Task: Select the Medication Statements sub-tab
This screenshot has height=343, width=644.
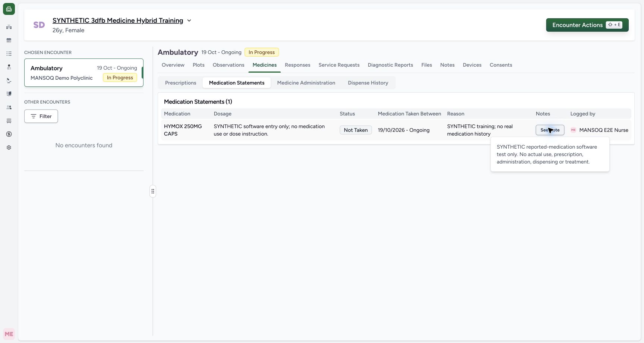Action: click(x=237, y=83)
